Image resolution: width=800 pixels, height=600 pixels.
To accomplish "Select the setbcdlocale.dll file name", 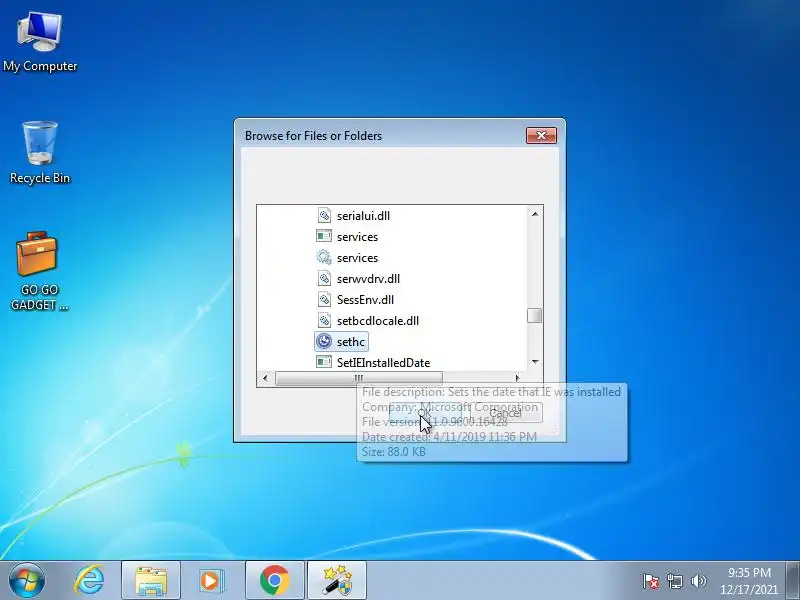I will click(378, 321).
